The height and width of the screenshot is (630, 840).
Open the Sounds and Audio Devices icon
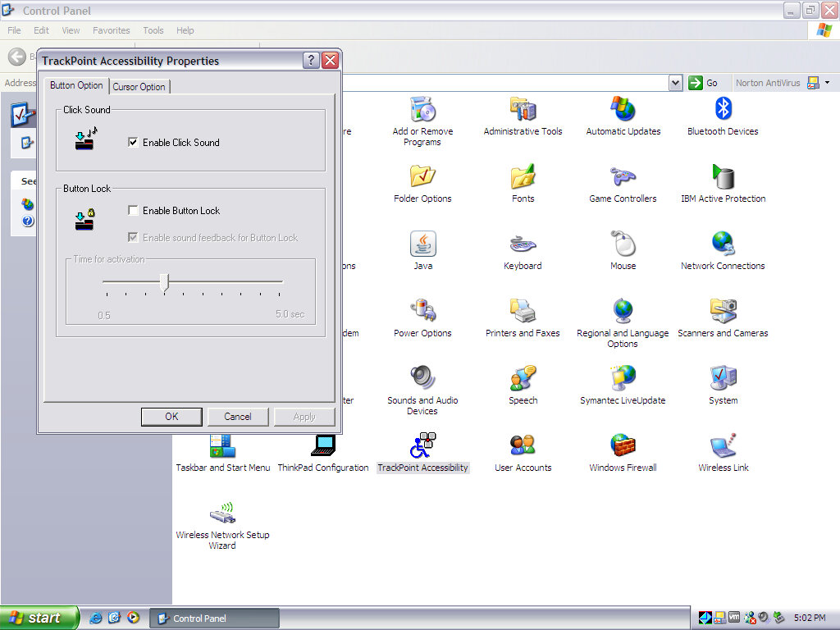coord(422,379)
